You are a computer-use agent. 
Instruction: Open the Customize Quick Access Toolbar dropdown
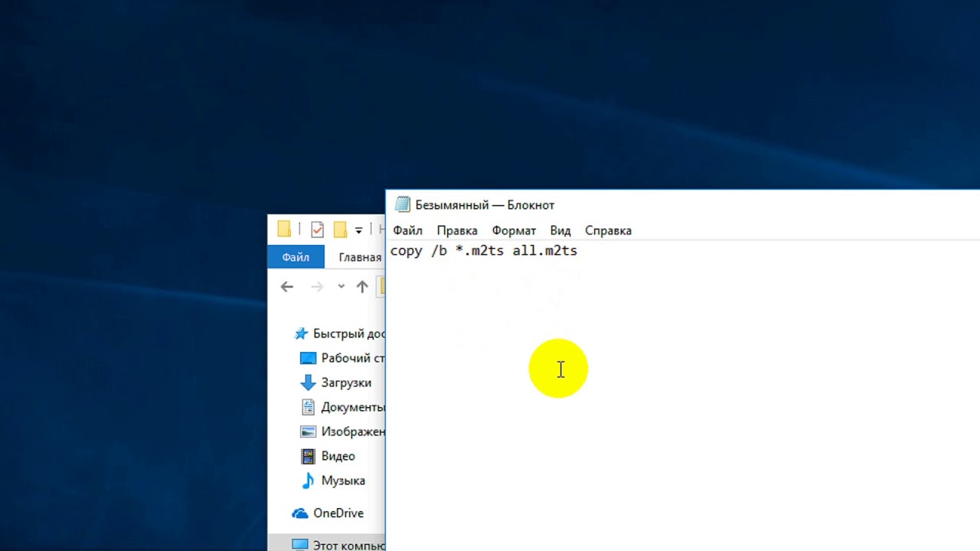[358, 230]
